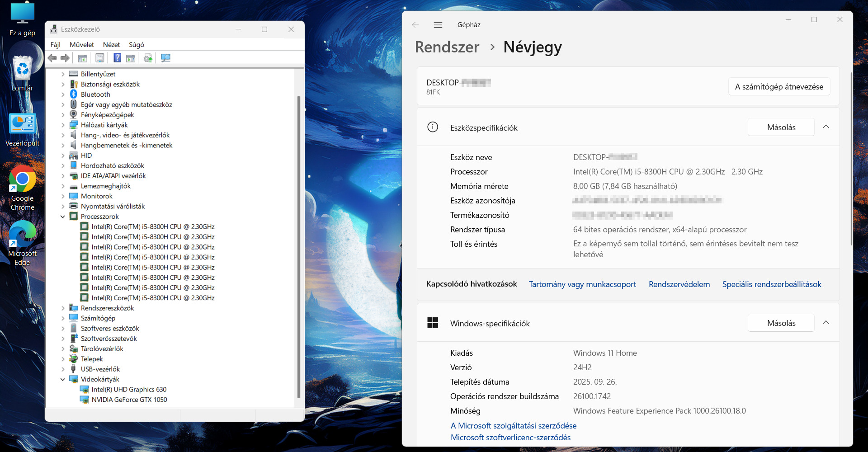Viewport: 868px width, 452px height.
Task: Open Microsoft szoftverlicenc-szerződés link
Action: [x=510, y=438]
